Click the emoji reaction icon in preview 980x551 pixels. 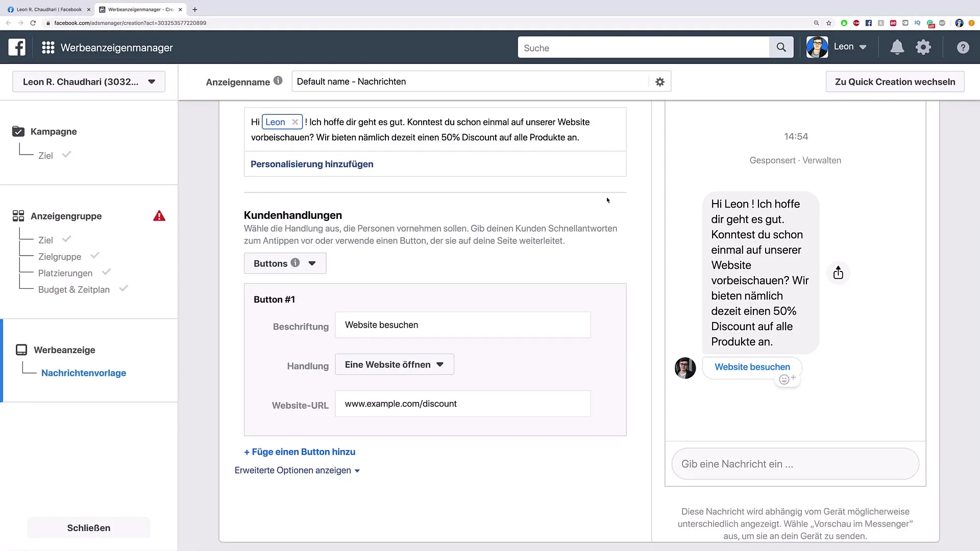tap(787, 379)
